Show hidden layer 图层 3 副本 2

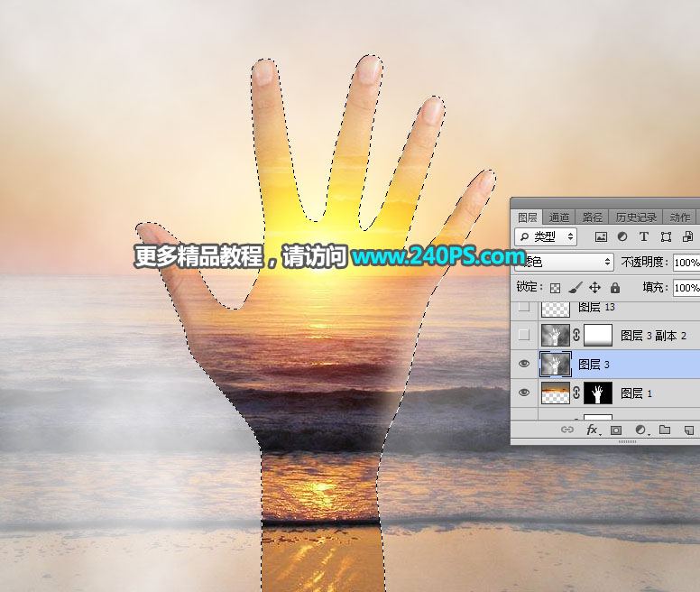[x=524, y=335]
